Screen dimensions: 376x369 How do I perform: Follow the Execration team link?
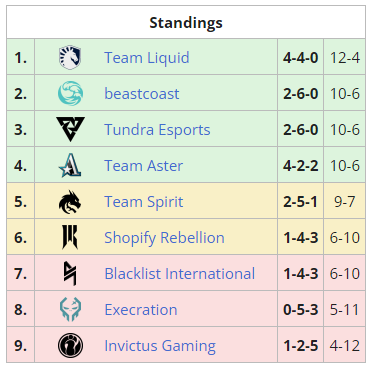tap(141, 310)
